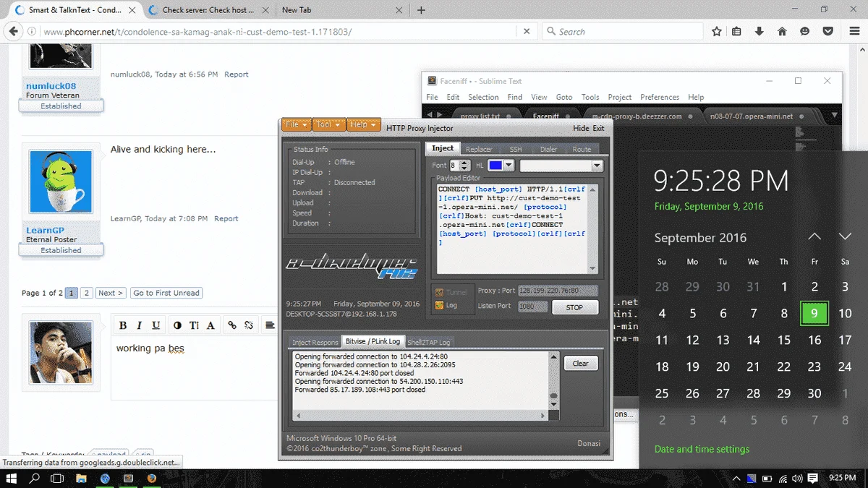Report the post by LearnGP

pos(226,218)
